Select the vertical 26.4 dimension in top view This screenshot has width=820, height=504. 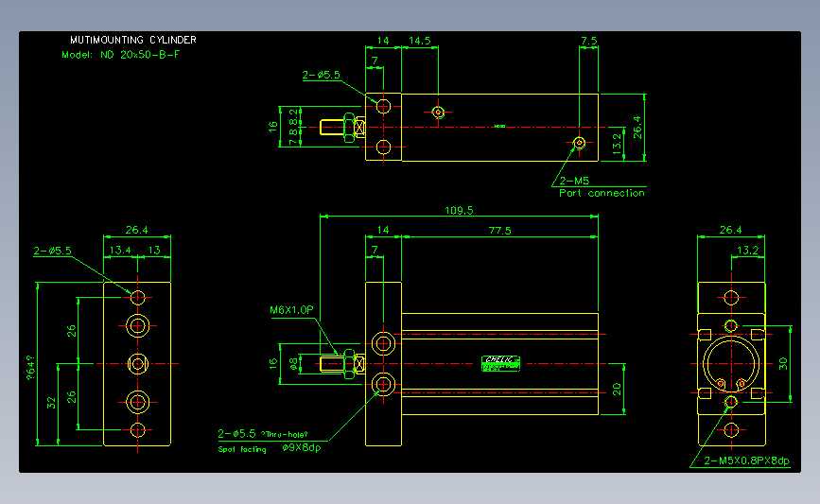point(637,128)
